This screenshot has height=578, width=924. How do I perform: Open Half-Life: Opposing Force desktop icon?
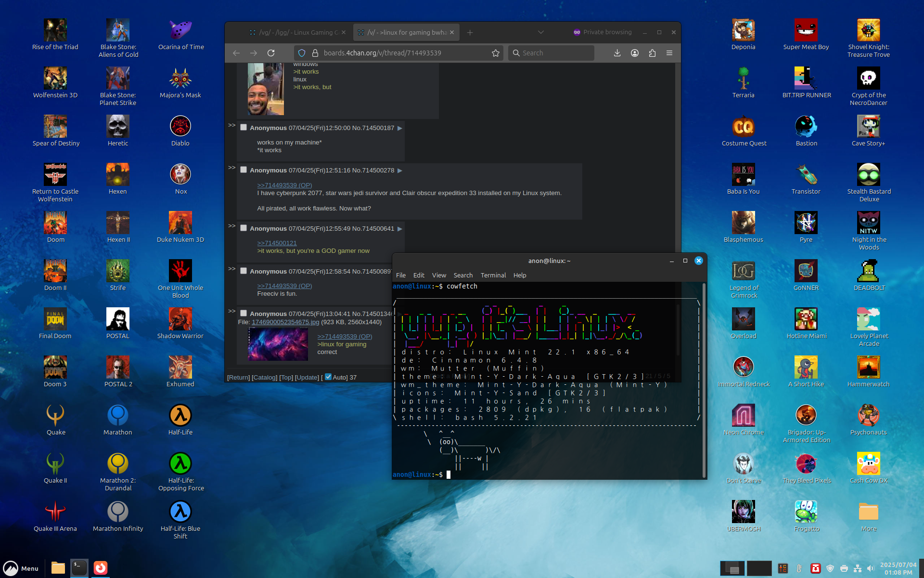180,472
